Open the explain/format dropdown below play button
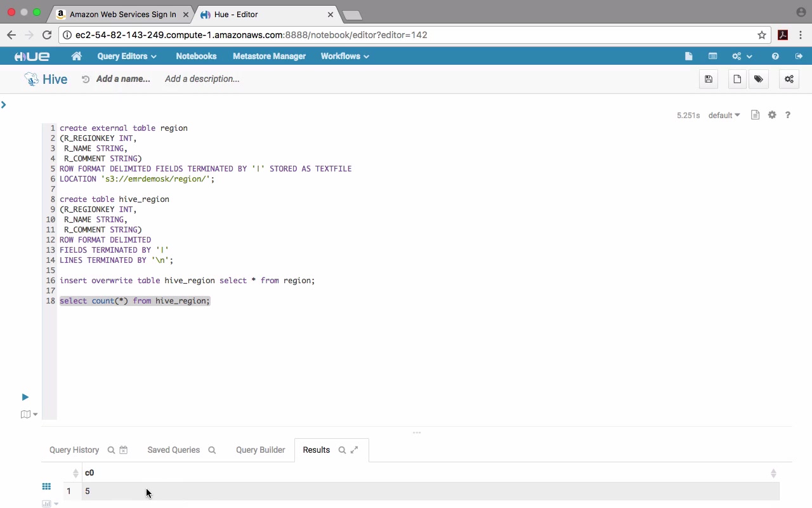The height and width of the screenshot is (508, 812). click(x=29, y=415)
